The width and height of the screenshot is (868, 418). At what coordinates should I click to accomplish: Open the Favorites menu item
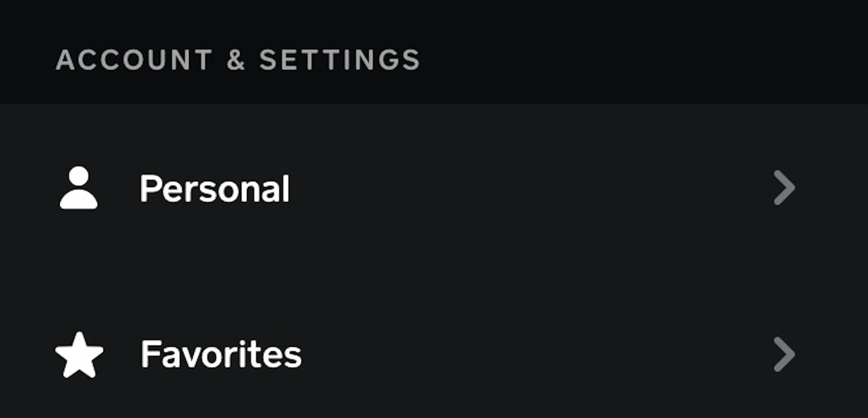(221, 355)
